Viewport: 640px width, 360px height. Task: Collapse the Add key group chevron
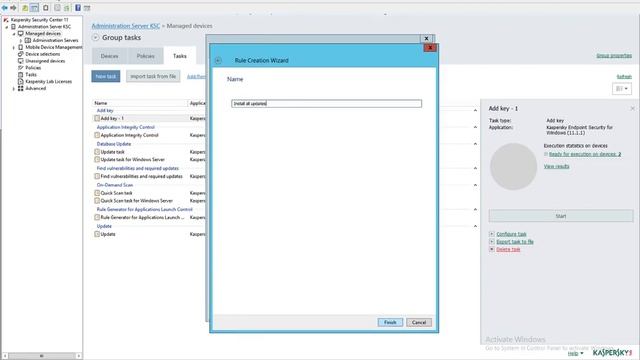pyautogui.click(x=475, y=111)
